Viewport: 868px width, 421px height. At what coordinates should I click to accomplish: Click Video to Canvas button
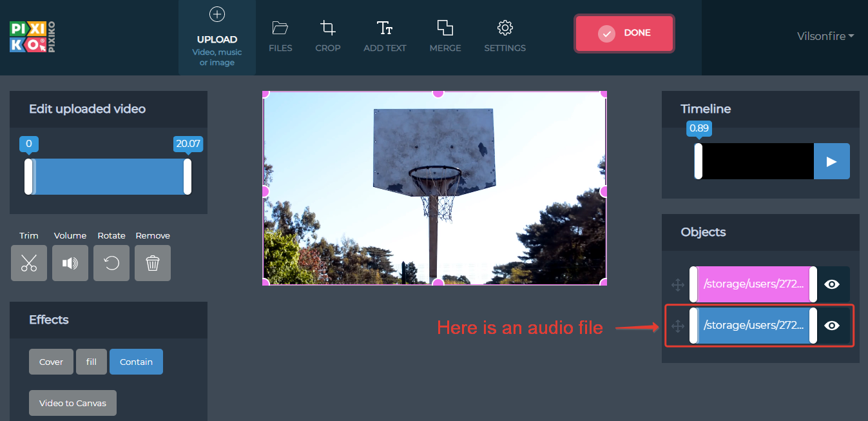pyautogui.click(x=73, y=403)
